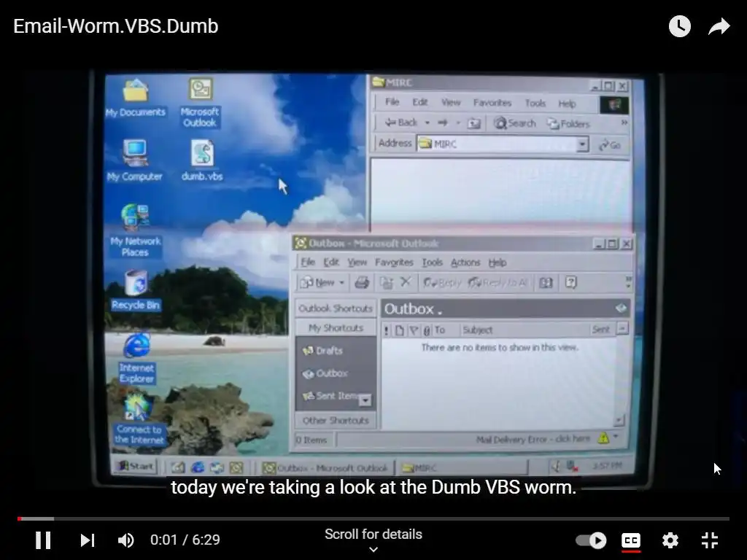Select Connect to the Internet icon

pyautogui.click(x=139, y=419)
